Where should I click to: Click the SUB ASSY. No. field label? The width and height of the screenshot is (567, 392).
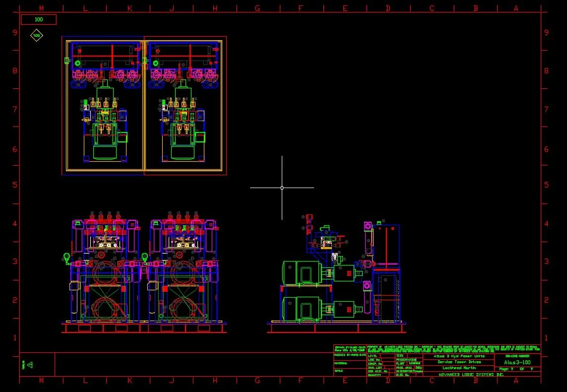click(x=378, y=371)
